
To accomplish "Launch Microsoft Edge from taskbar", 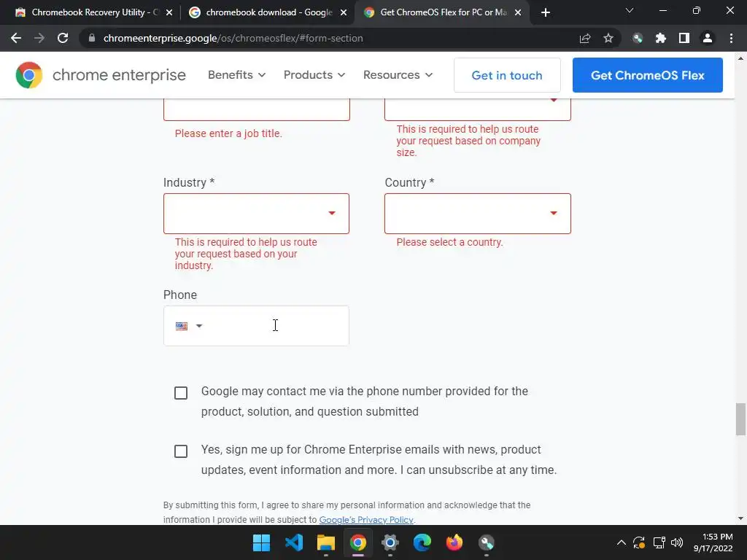I will (422, 542).
